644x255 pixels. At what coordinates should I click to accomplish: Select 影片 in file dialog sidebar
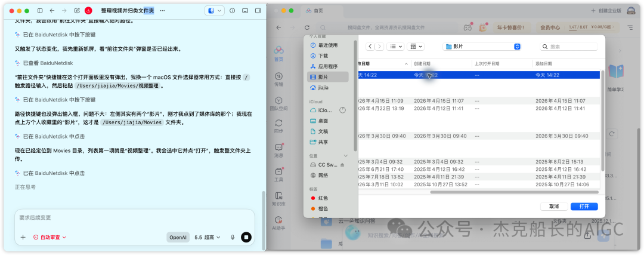tap(328, 77)
